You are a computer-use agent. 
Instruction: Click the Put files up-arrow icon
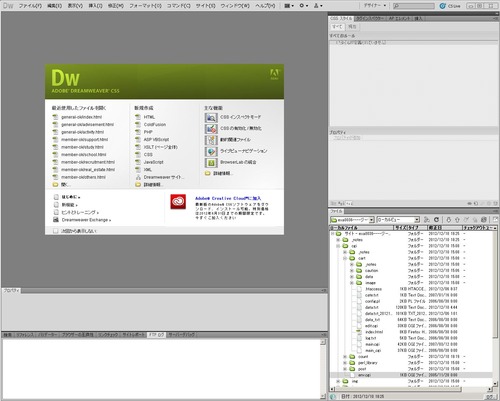click(457, 220)
